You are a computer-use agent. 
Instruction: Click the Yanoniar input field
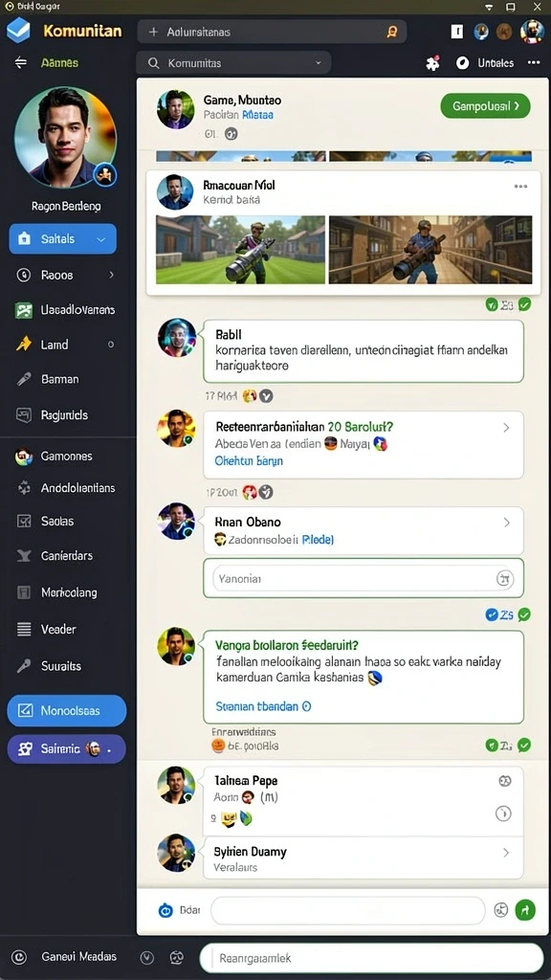pyautogui.click(x=364, y=579)
